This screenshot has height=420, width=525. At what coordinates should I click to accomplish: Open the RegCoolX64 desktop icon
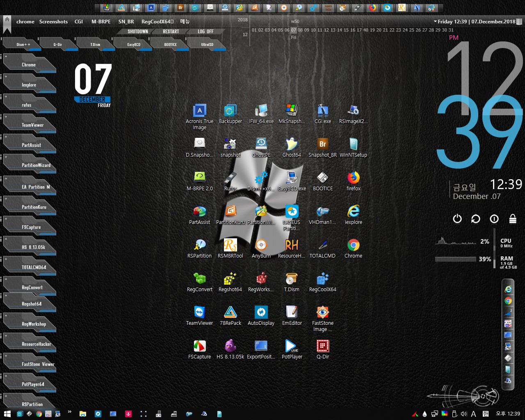tap(323, 282)
